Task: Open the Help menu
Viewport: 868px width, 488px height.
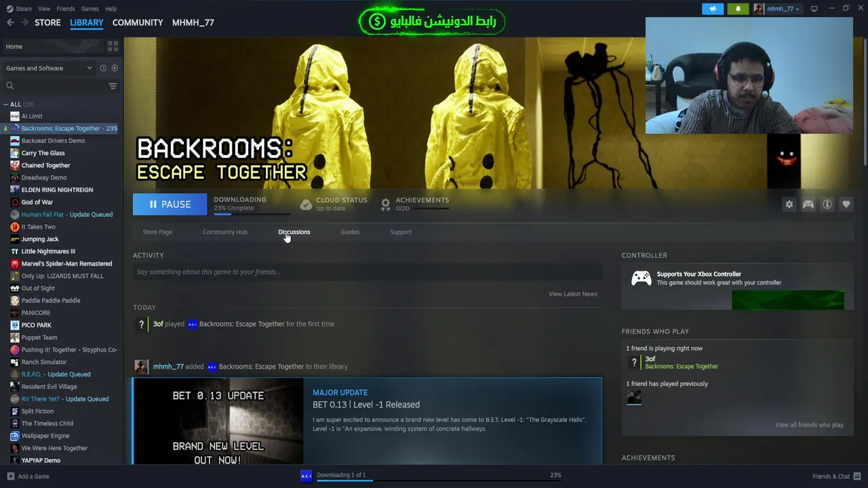Action: tap(111, 9)
